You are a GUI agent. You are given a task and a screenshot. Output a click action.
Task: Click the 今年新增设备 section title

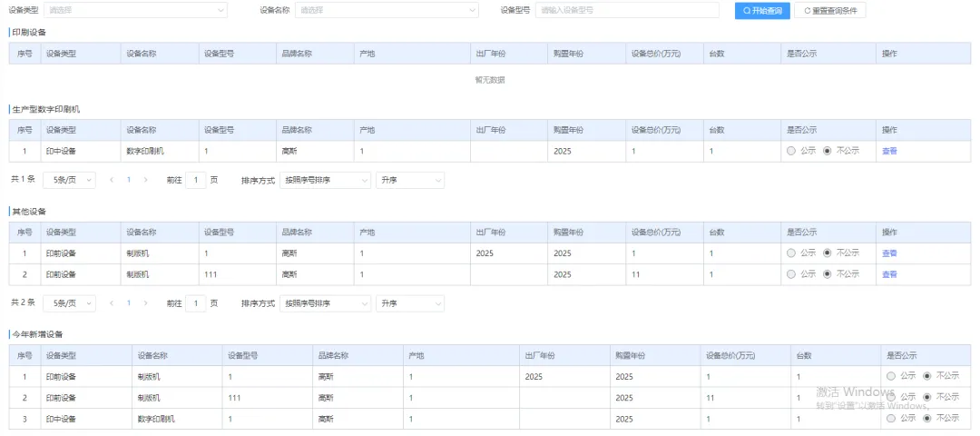coord(37,334)
